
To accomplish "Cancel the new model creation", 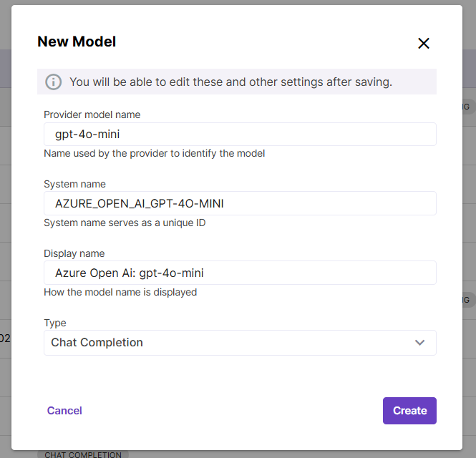I will (x=64, y=411).
